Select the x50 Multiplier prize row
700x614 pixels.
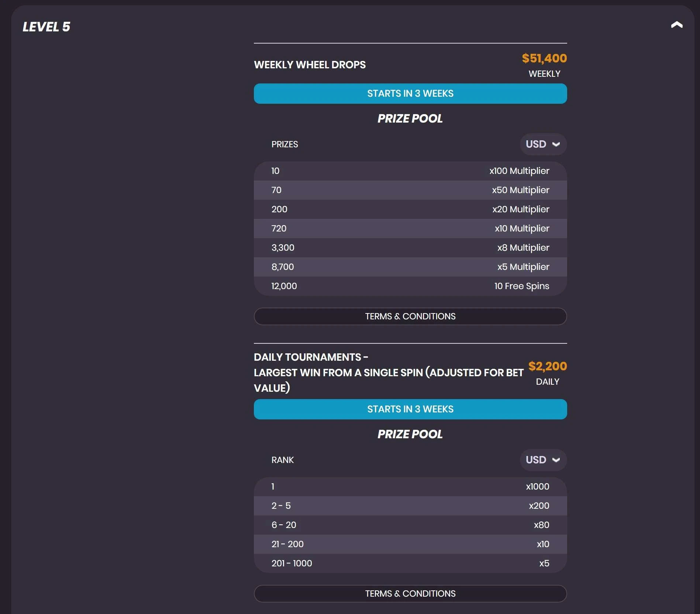click(x=410, y=190)
